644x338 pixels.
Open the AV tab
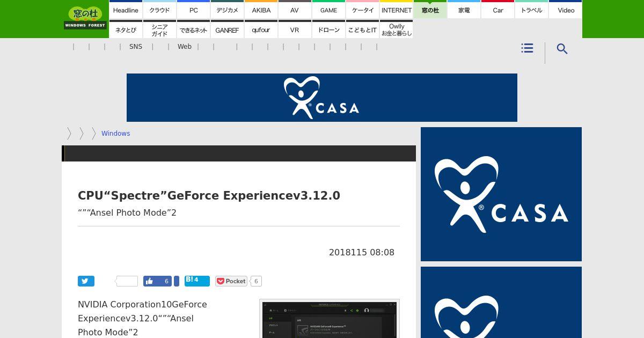pos(295,10)
